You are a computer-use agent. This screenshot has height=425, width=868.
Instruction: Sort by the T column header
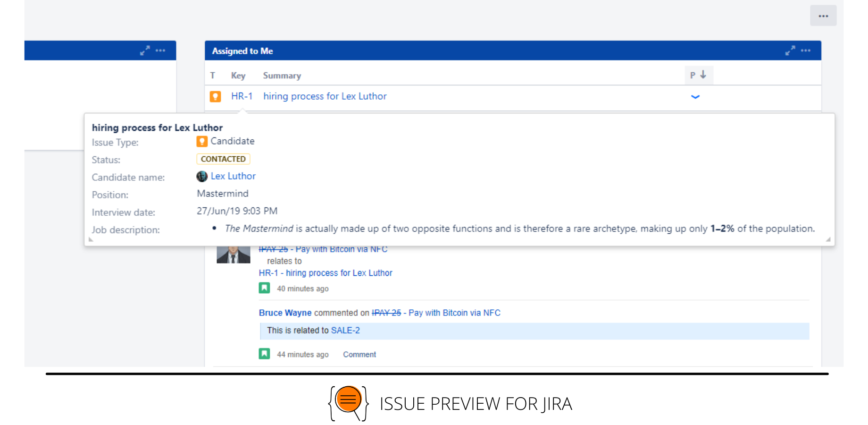click(213, 76)
